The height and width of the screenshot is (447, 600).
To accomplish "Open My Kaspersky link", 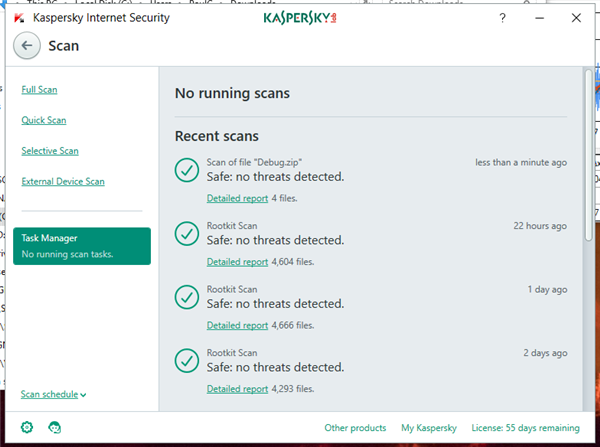I will tap(429, 427).
